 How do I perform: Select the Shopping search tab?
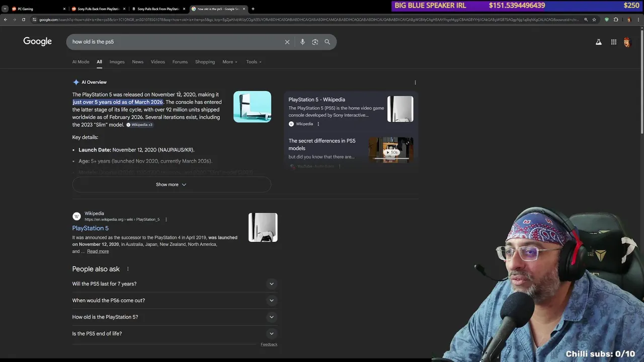[x=205, y=62]
